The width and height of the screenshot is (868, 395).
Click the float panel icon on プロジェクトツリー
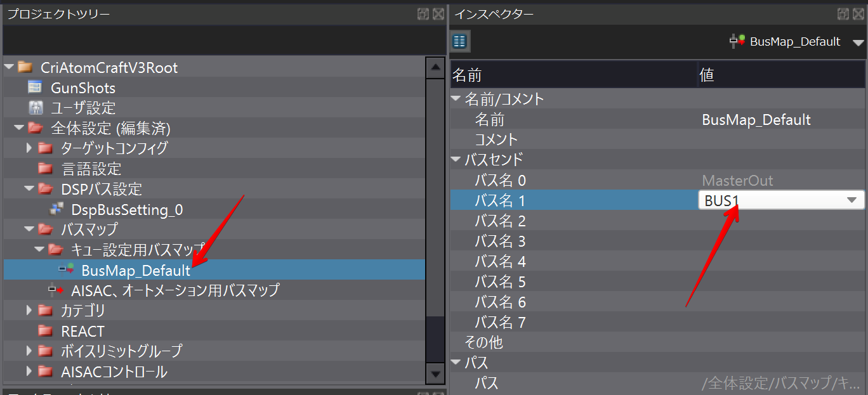423,13
